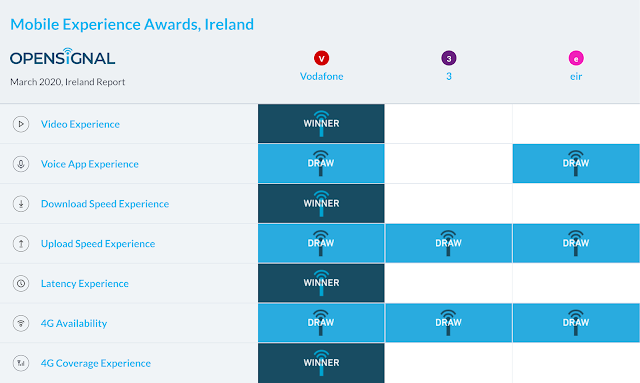This screenshot has width=640, height=383.
Task: Open the 4G Coverage Experience link
Action: coord(96,363)
